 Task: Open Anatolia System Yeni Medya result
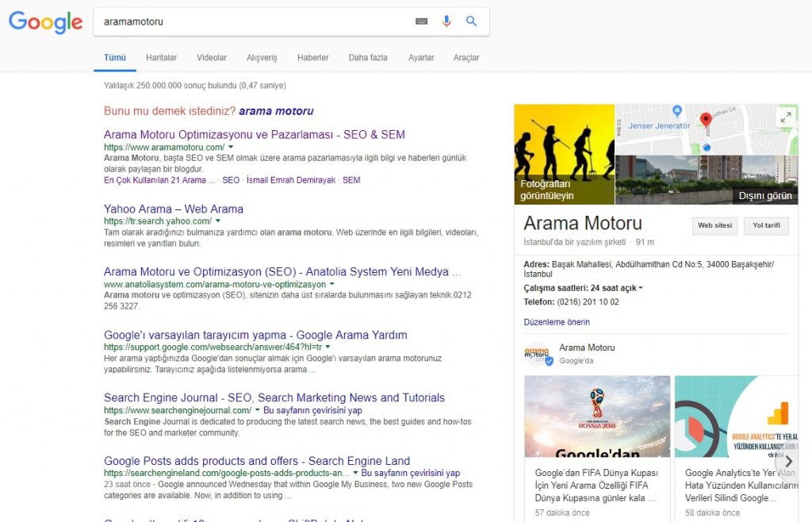pos(282,272)
